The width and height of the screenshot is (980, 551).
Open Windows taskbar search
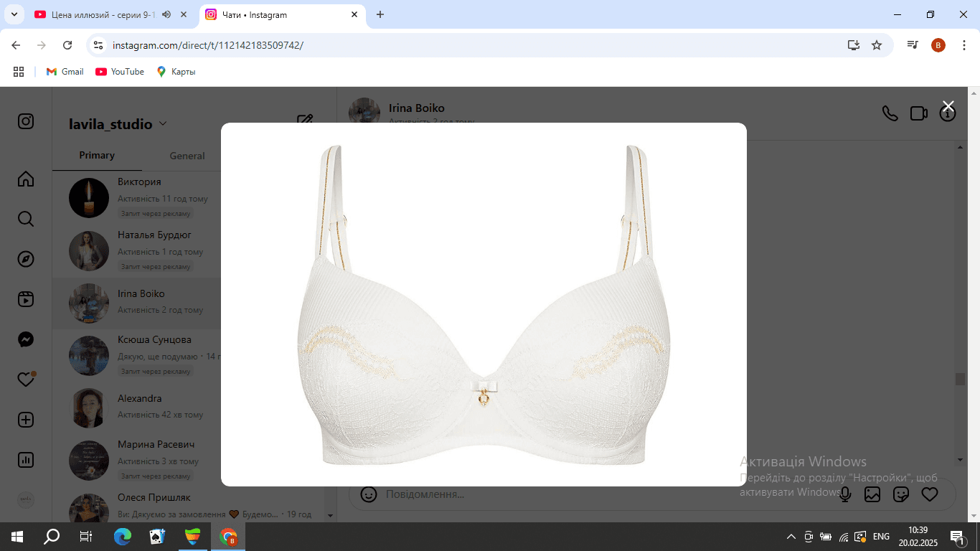[x=52, y=536]
